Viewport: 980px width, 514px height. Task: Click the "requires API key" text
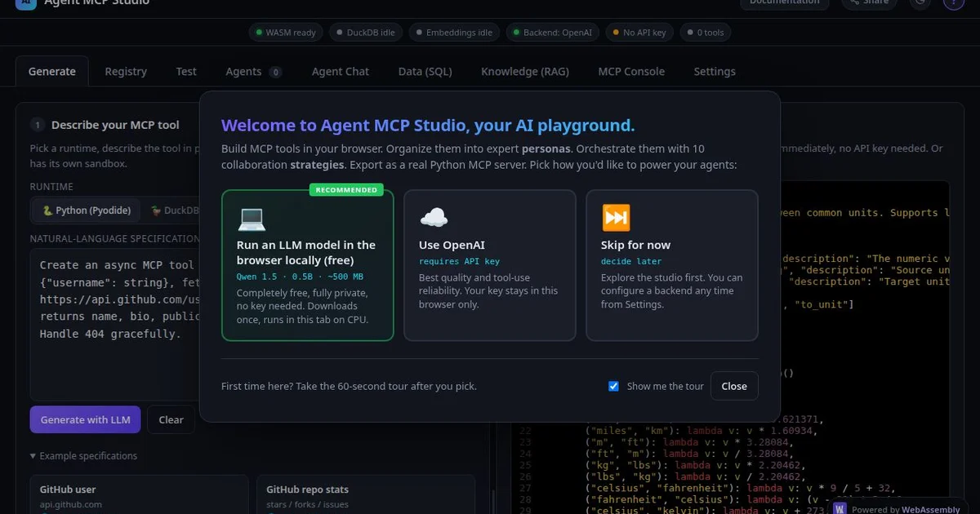(459, 261)
